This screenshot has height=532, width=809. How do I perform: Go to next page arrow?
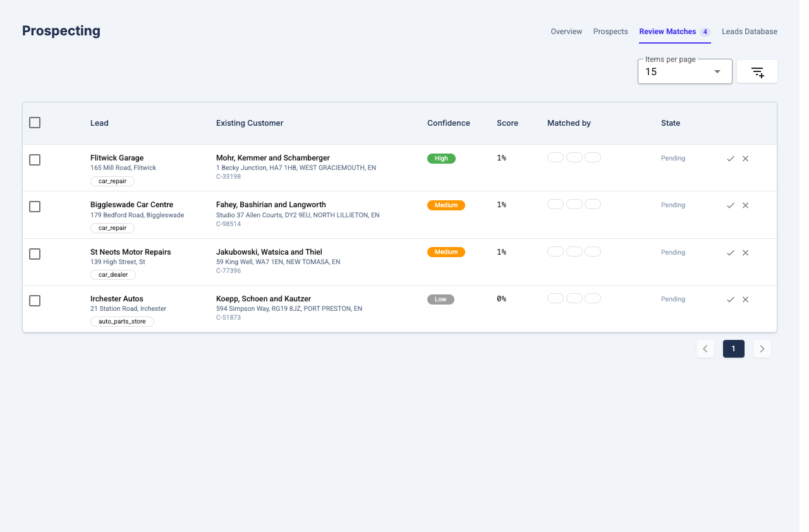click(x=762, y=349)
